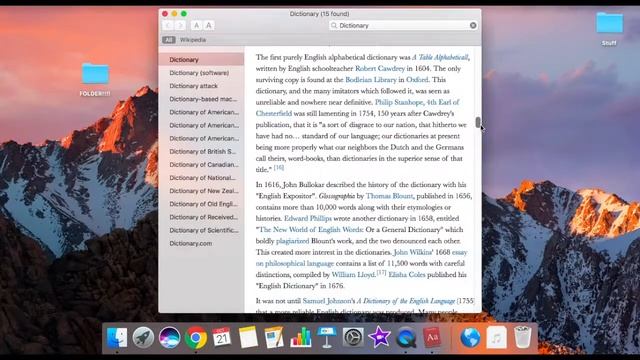This screenshot has width=640, height=360.
Task: Increase text size with large A button
Action: (x=209, y=25)
